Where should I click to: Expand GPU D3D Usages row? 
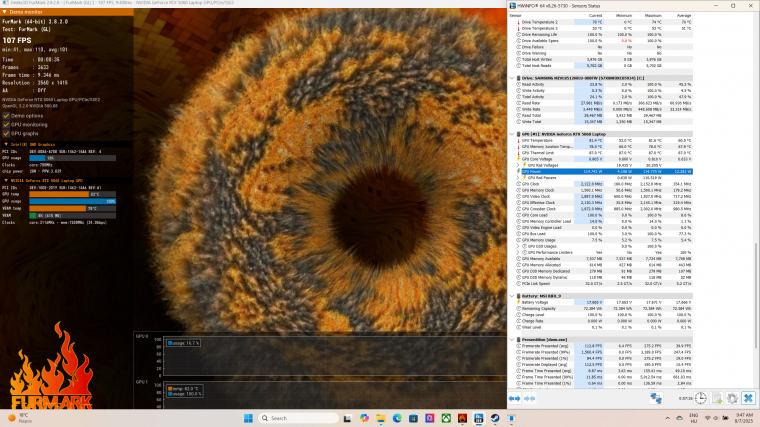[518, 246]
